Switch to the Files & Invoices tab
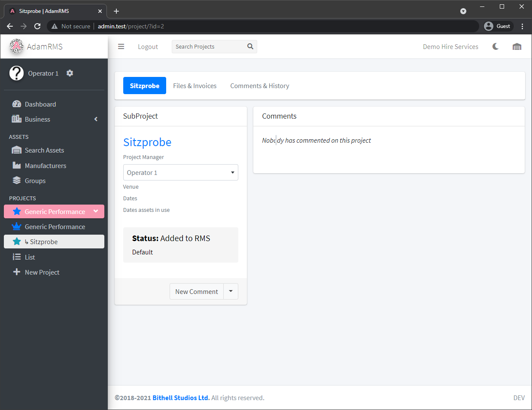 point(195,86)
